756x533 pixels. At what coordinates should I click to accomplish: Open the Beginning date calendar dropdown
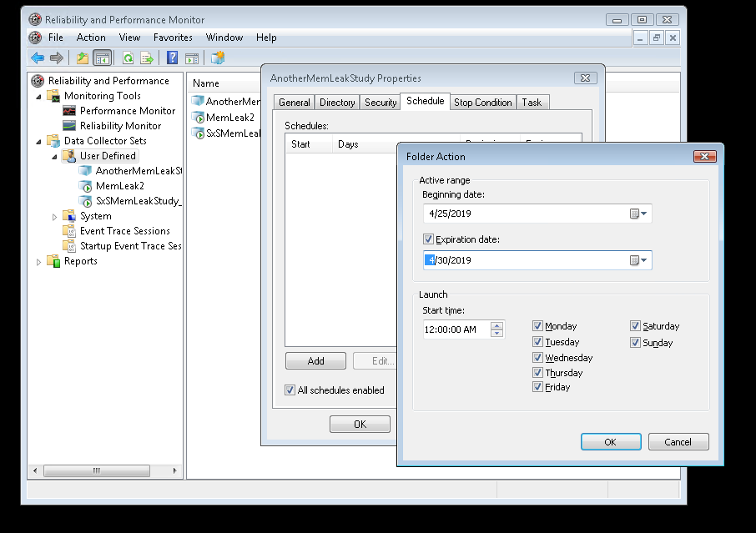pos(643,213)
